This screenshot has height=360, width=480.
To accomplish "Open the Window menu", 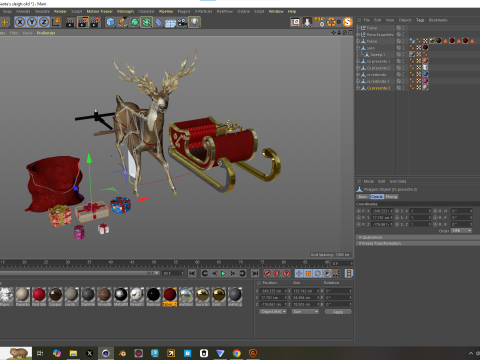I will pos(276,11).
